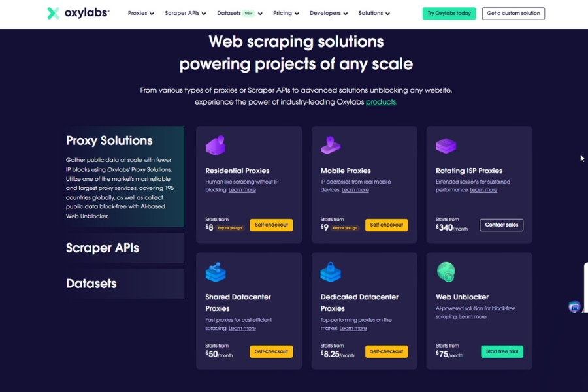Click Self-checkout for Shared Datacenter Proxies

tap(271, 351)
